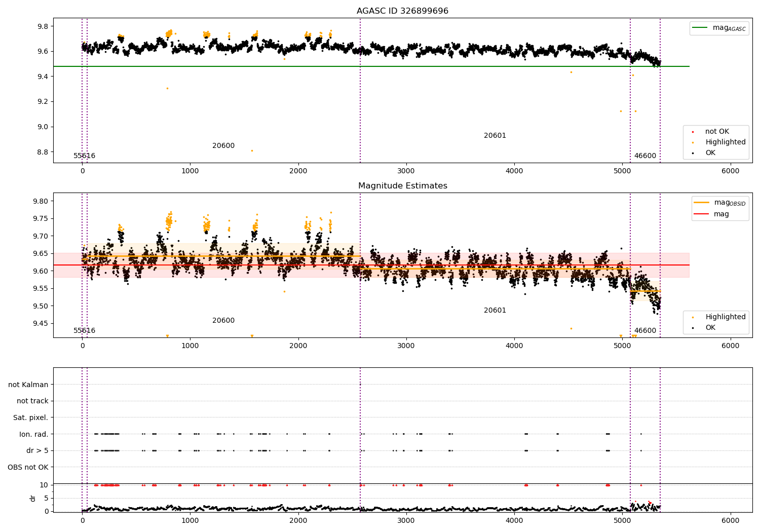Click the 3000 x-tick label under top plot
760x532 pixels.
(x=406, y=171)
